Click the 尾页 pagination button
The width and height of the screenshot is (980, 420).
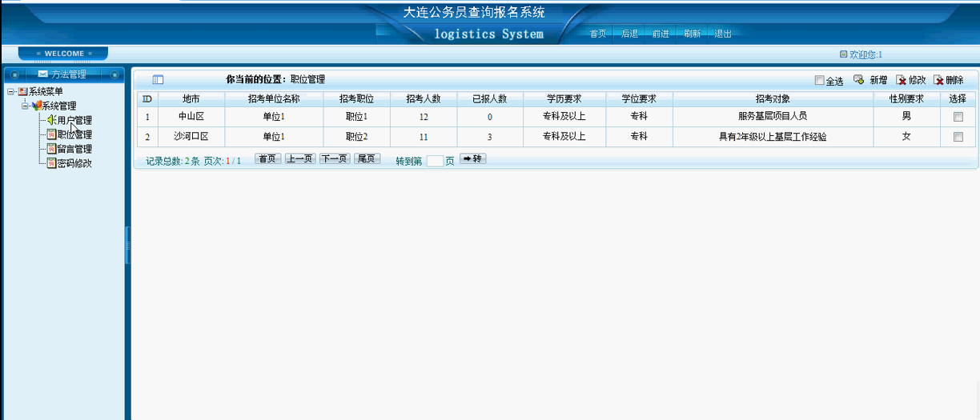[x=367, y=158]
